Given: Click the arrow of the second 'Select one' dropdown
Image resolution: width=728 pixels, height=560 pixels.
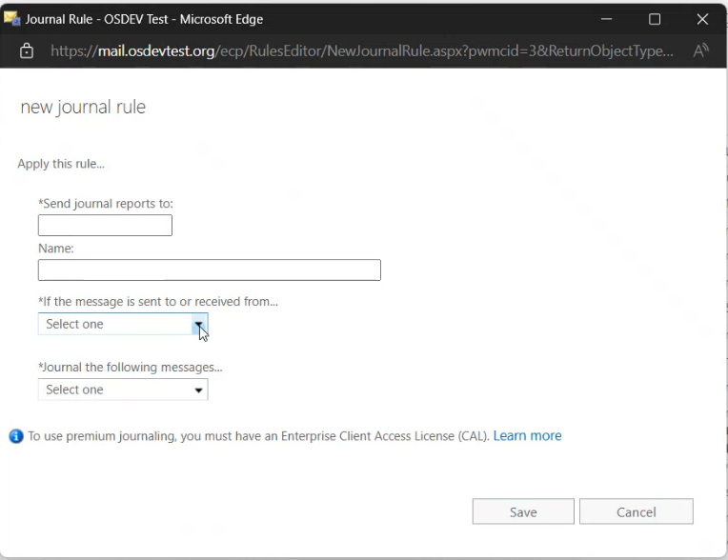Looking at the screenshot, I should click(199, 390).
